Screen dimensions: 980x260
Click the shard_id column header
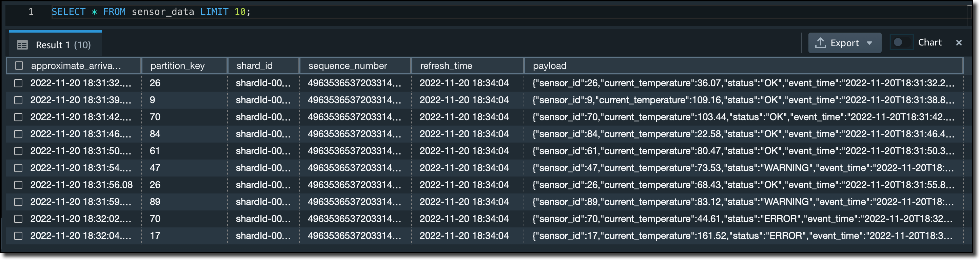(255, 66)
